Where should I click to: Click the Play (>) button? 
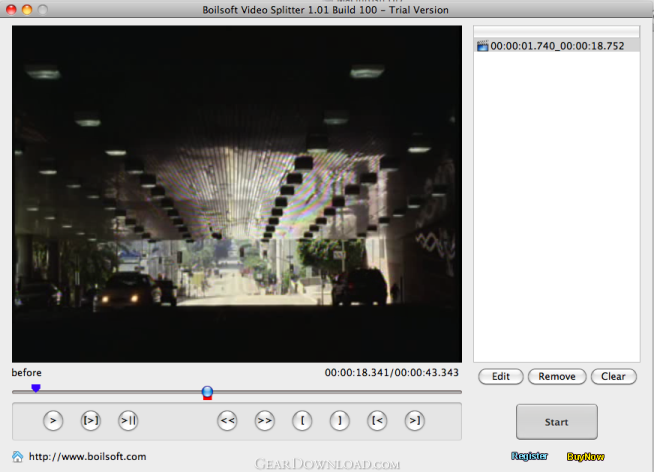pyautogui.click(x=53, y=420)
